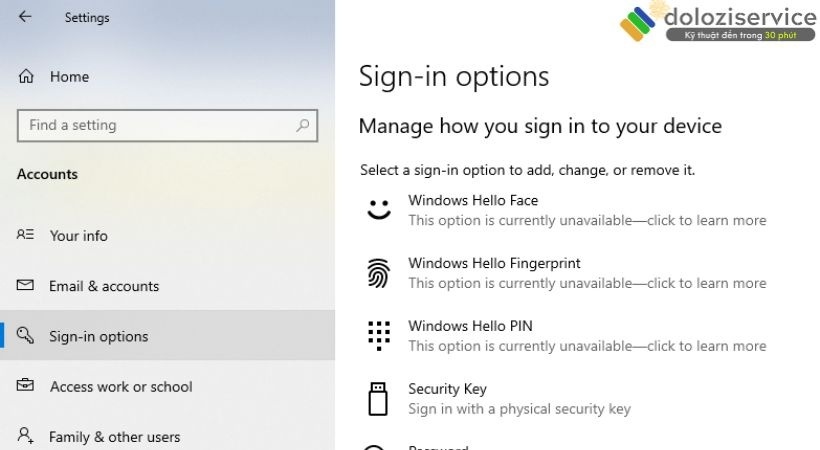
Task: Focus the Find a setting search box
Action: pyautogui.click(x=167, y=126)
